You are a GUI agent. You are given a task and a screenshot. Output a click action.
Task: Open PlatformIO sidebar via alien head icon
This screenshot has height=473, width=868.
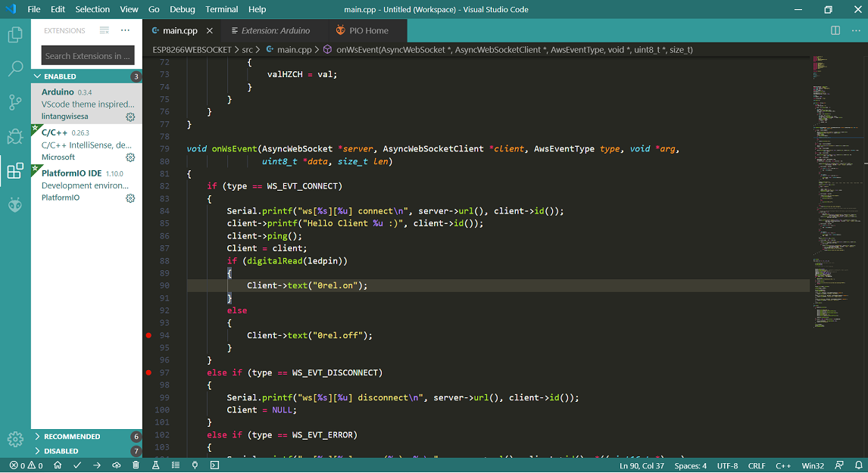[15, 206]
